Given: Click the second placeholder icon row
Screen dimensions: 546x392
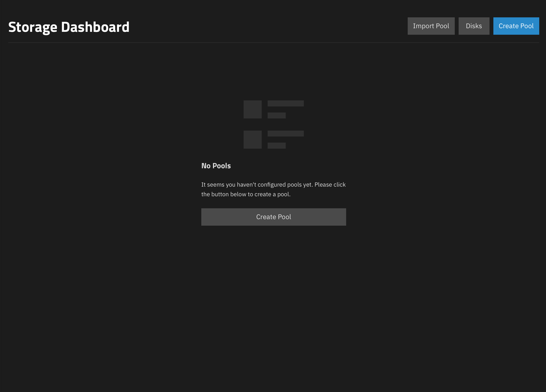Looking at the screenshot, I should coord(273,139).
